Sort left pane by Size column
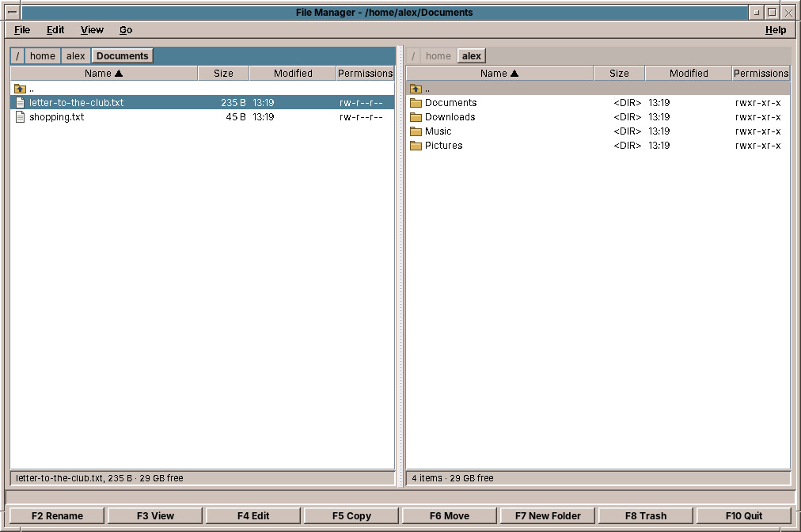 [x=223, y=73]
